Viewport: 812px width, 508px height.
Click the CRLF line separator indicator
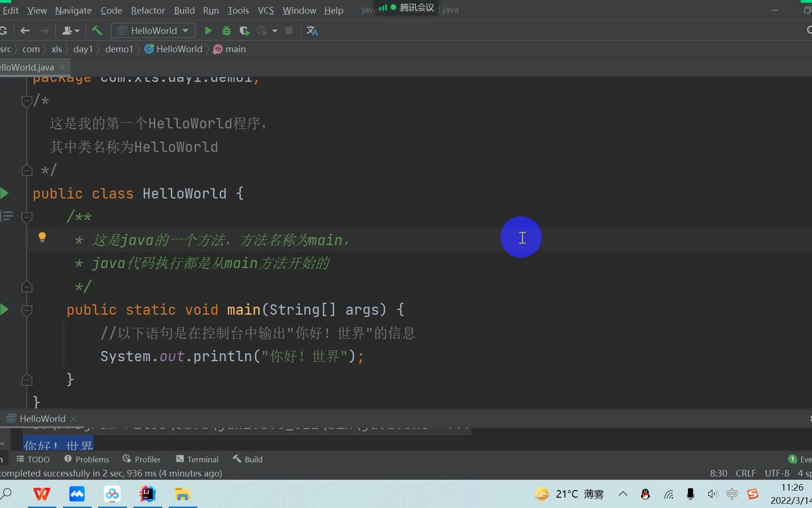click(746, 473)
